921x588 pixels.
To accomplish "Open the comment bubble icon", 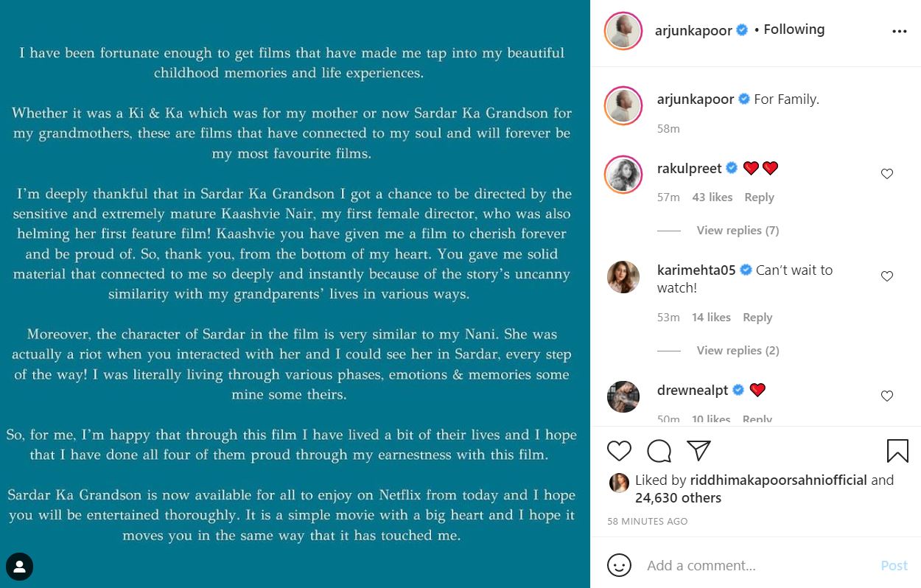I will click(x=659, y=450).
